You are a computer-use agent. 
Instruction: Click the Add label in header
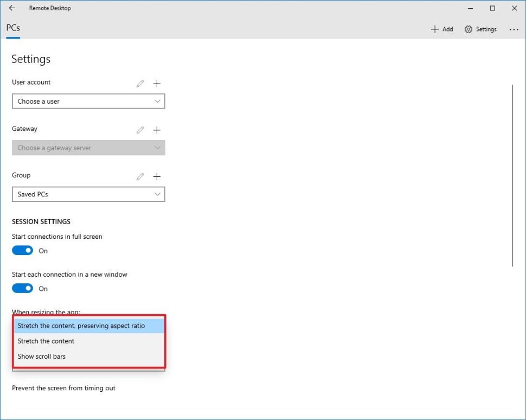point(448,29)
